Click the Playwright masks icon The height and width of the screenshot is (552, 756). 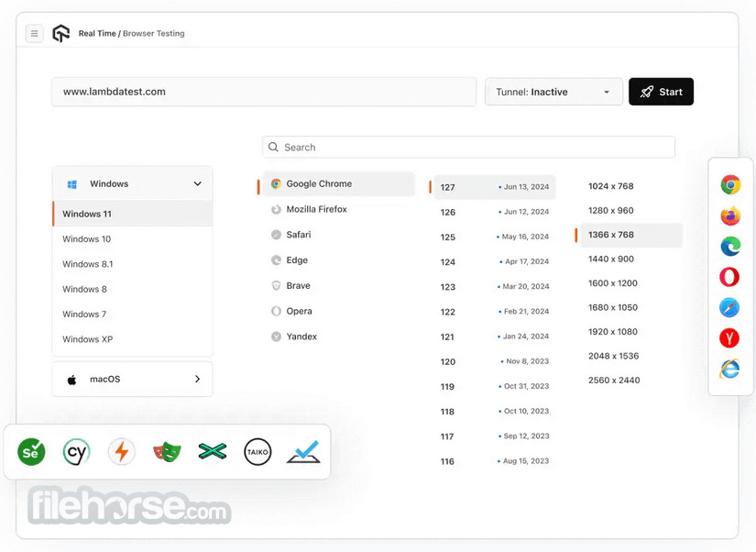coord(167,452)
